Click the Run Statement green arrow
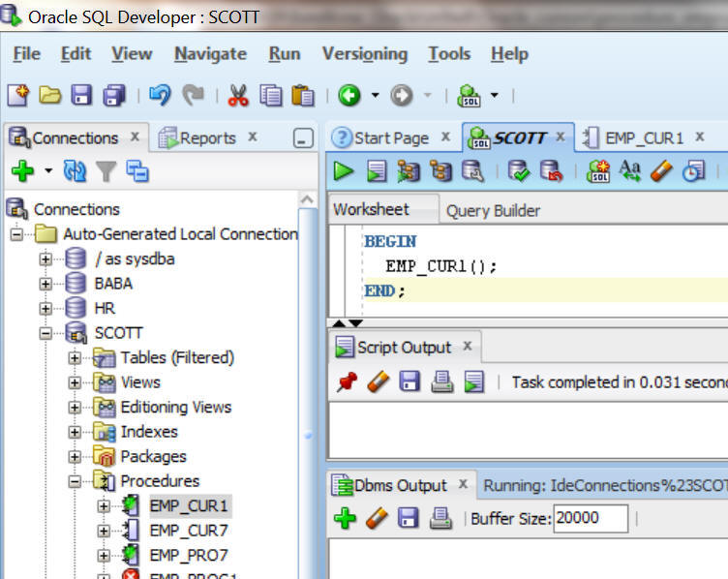This screenshot has height=579, width=728. pos(344,172)
